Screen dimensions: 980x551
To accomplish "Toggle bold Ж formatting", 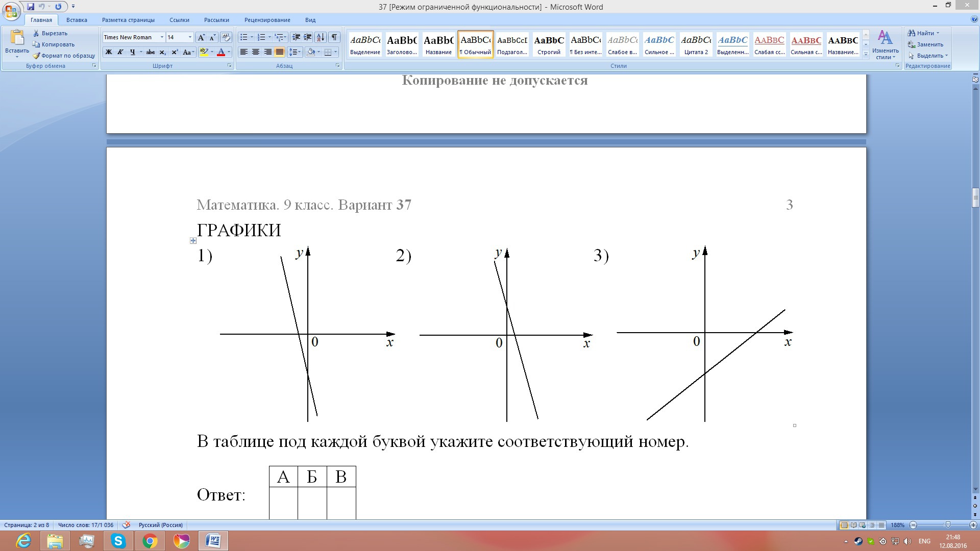I will pos(108,52).
